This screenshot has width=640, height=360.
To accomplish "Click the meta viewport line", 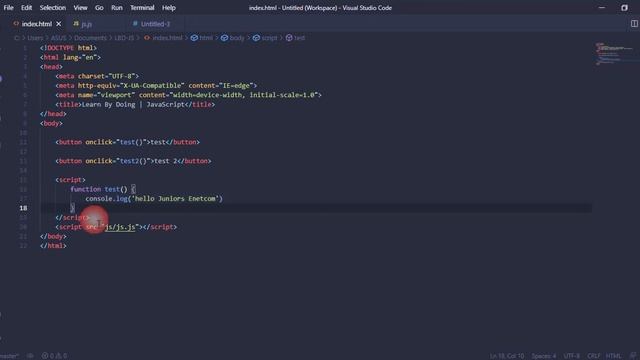I will [189, 95].
